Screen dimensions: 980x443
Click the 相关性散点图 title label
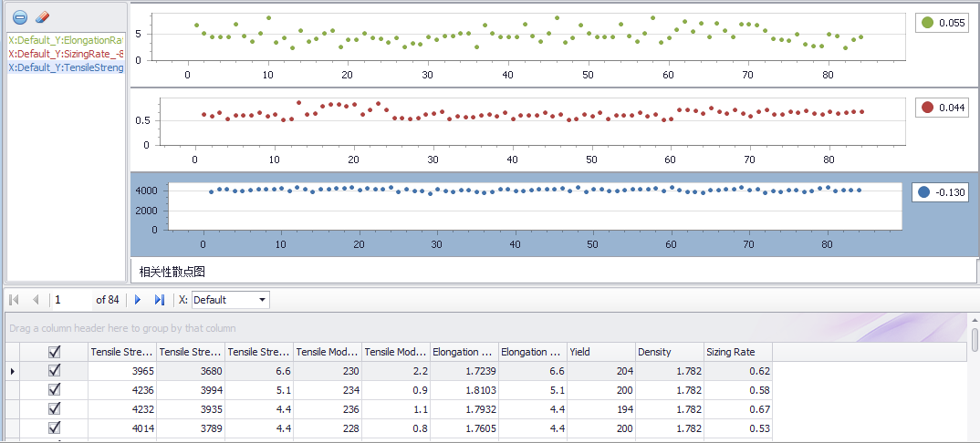pos(172,272)
